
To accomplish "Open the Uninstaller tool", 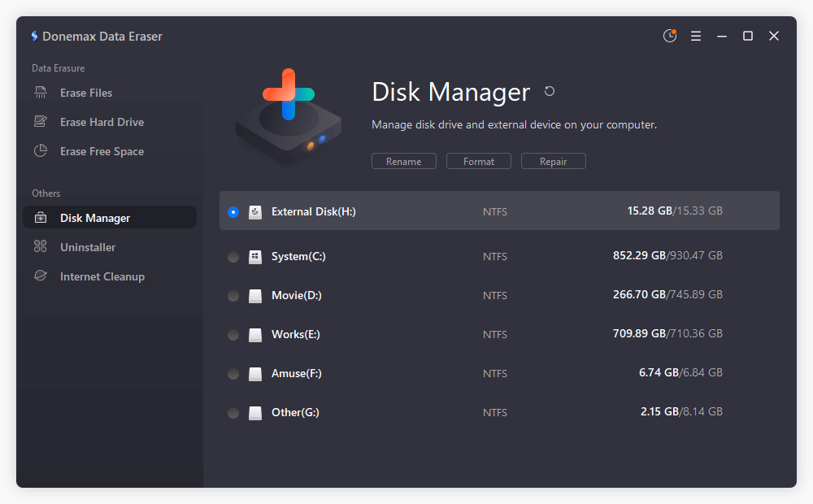I will click(110, 247).
